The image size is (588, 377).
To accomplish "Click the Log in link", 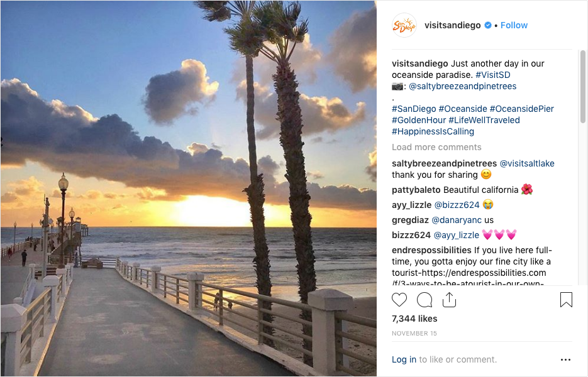I will tap(404, 360).
